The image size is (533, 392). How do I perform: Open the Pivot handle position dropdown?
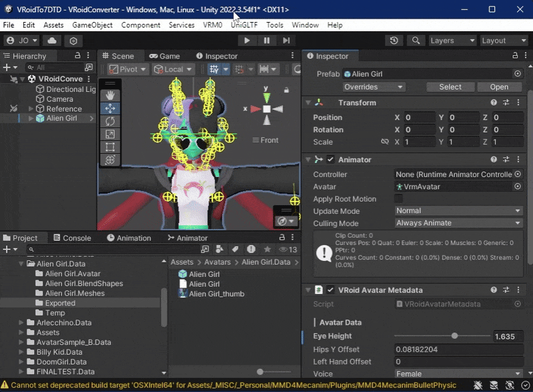coord(128,69)
